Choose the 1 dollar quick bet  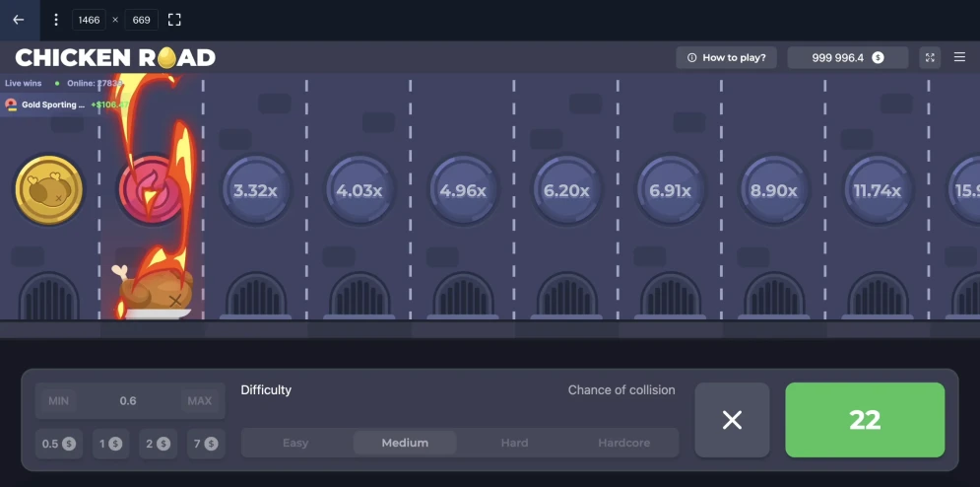click(110, 444)
